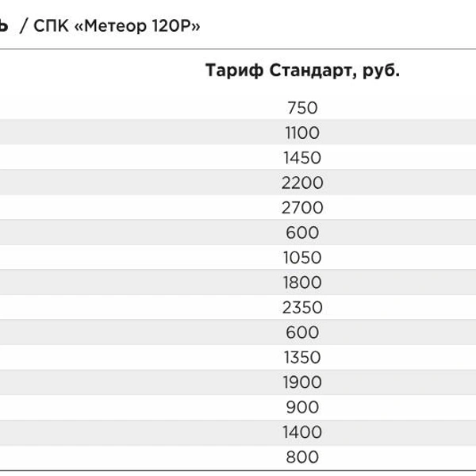Click the Тариф Стандарт column header

pos(302,70)
